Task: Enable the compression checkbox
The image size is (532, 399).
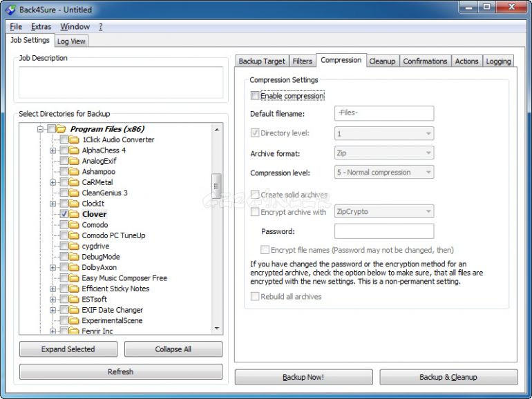Action: point(255,96)
